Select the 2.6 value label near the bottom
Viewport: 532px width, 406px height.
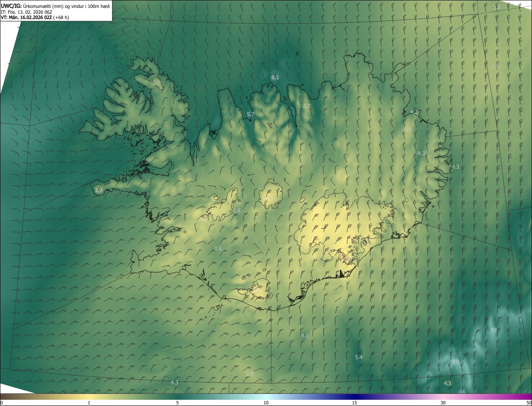(250, 374)
